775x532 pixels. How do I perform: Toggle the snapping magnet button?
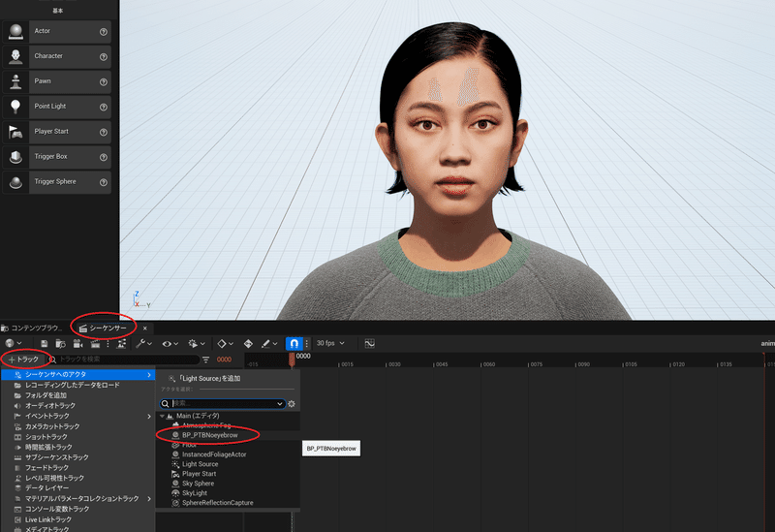tap(294, 343)
